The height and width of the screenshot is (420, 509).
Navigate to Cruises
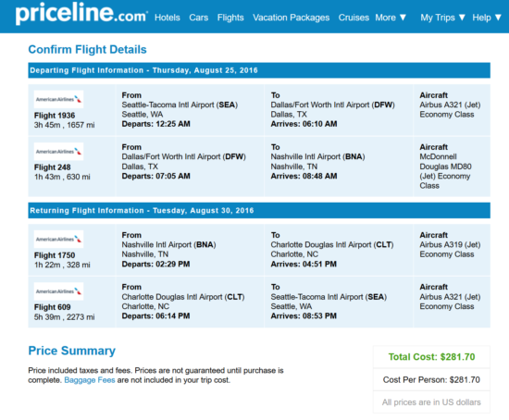tap(354, 18)
